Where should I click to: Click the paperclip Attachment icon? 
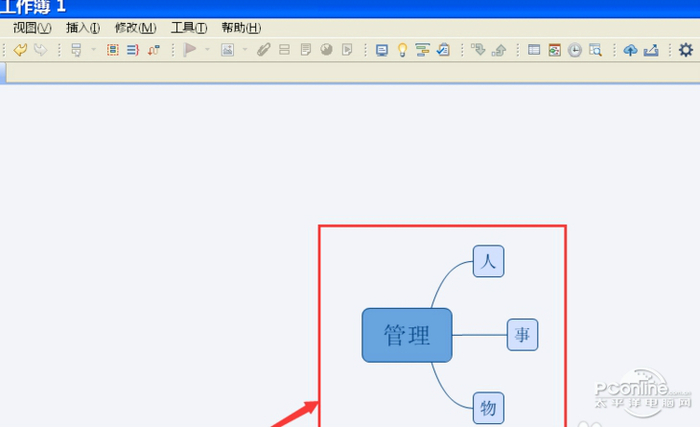pos(263,50)
